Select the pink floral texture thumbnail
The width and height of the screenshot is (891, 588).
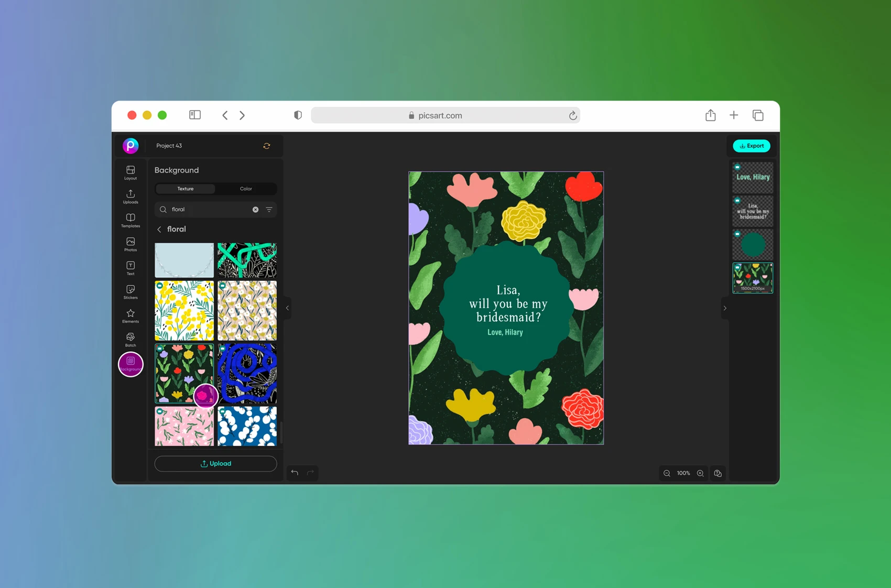tap(184, 426)
